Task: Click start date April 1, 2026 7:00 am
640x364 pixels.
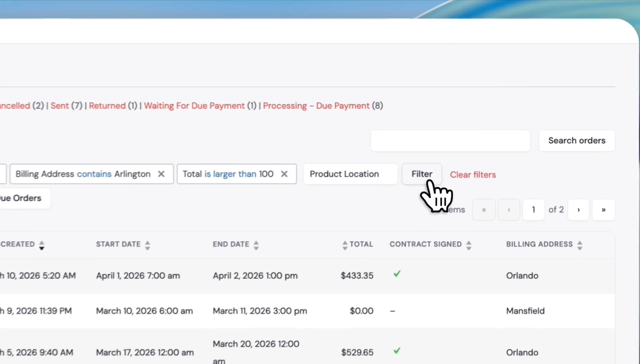Action: coord(138,276)
